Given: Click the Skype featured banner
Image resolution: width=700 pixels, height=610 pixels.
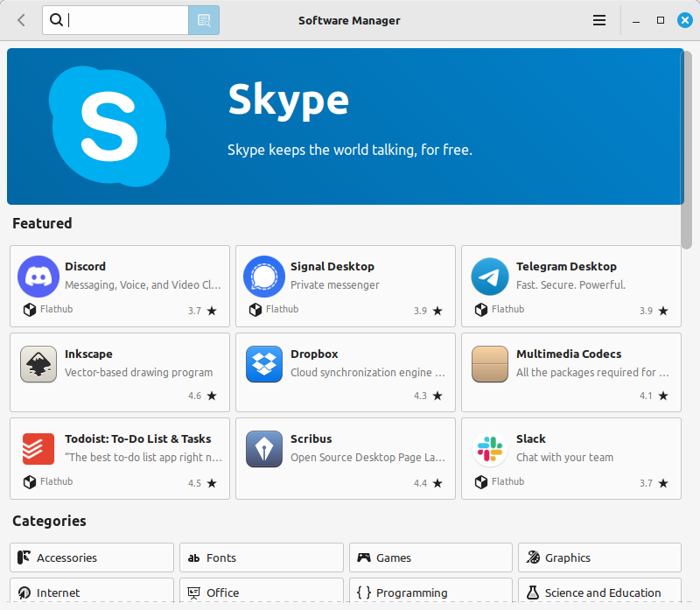Looking at the screenshot, I should pos(345,126).
